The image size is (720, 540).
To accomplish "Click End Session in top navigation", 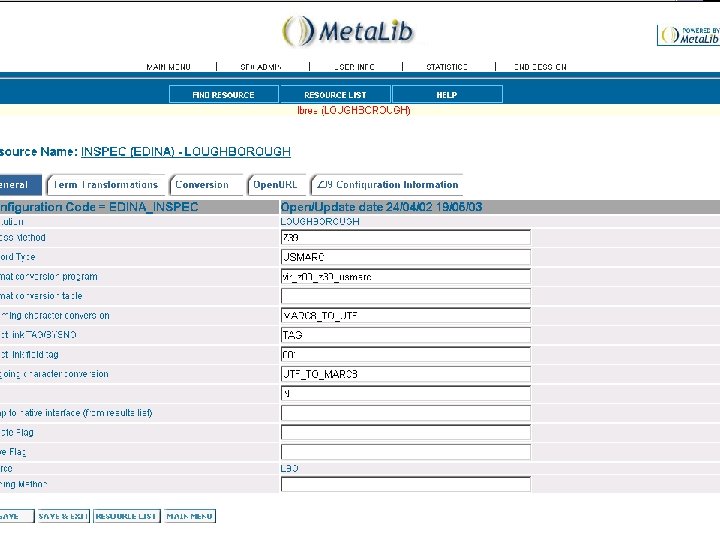I will [x=540, y=67].
